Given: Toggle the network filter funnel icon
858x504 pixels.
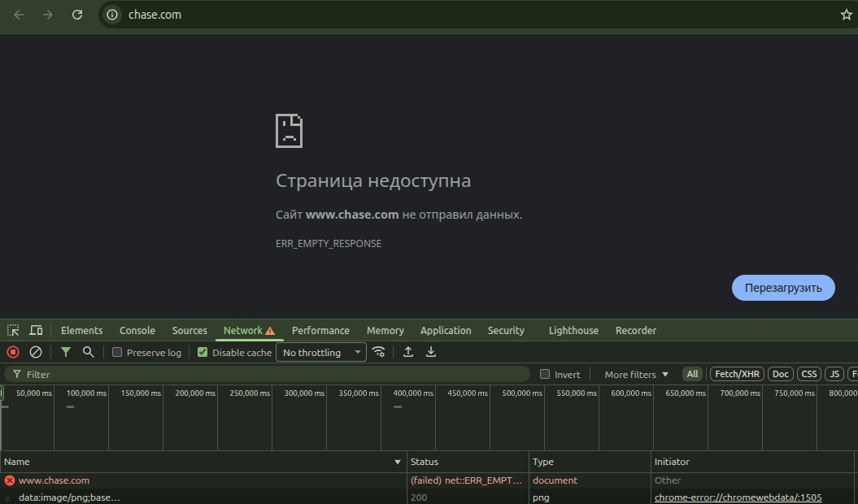Looking at the screenshot, I should click(x=66, y=353).
